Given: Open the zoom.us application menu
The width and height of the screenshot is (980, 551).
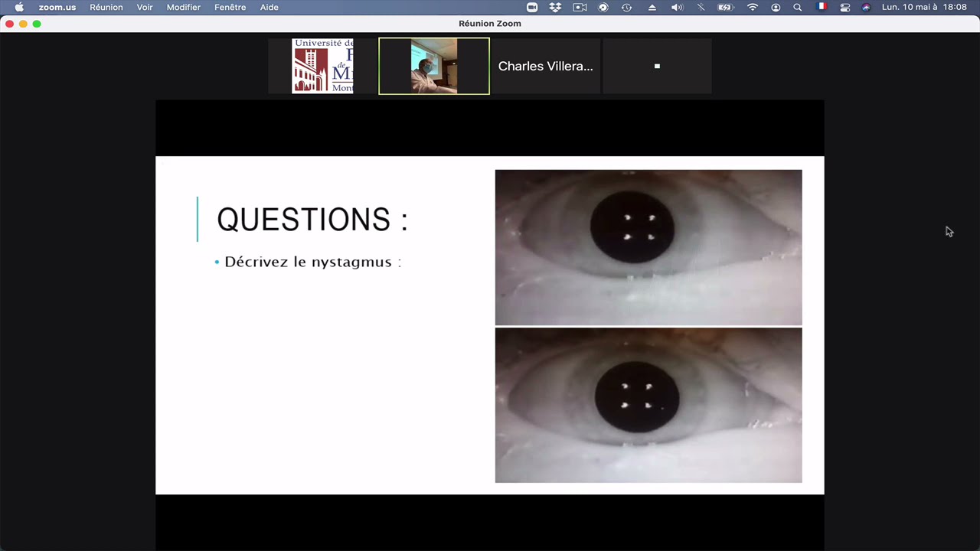Looking at the screenshot, I should 57,7.
